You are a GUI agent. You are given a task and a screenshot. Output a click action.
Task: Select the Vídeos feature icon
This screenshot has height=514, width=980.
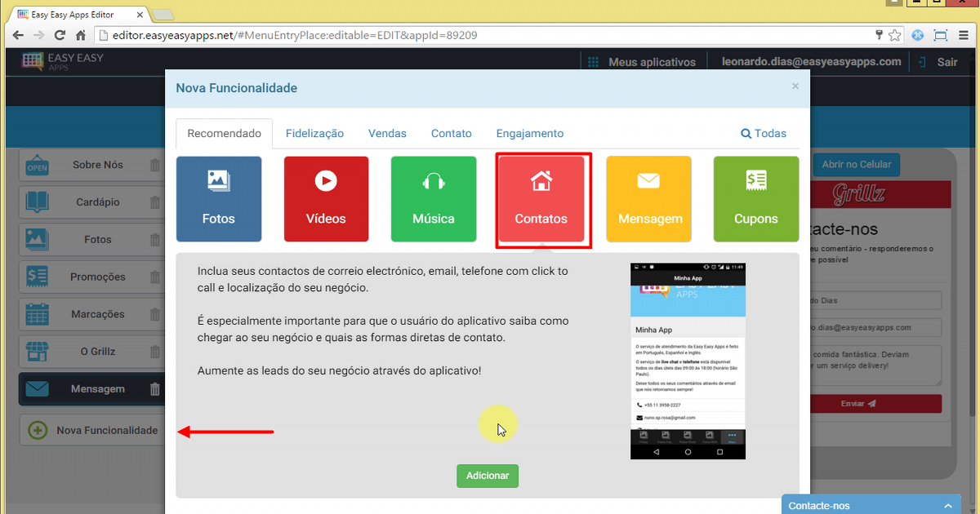tap(326, 198)
